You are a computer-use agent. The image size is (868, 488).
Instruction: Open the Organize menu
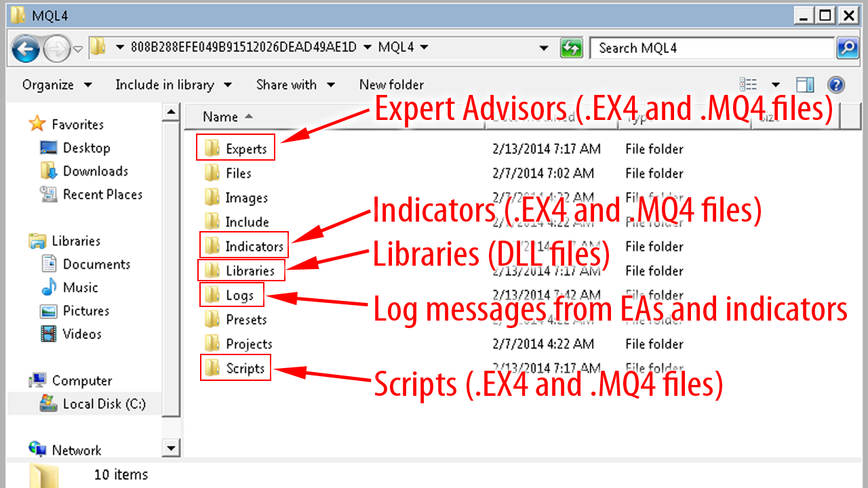pyautogui.click(x=57, y=85)
